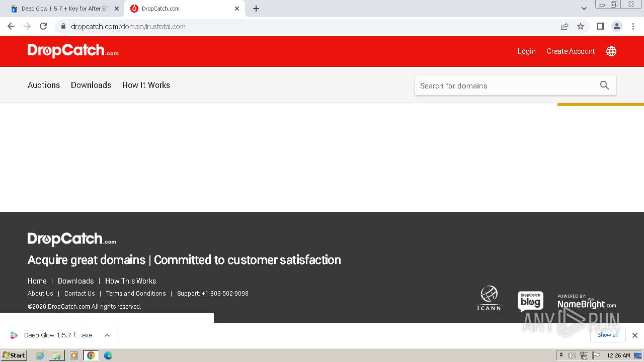Open File Explorer from taskbar

pyautogui.click(x=57, y=355)
